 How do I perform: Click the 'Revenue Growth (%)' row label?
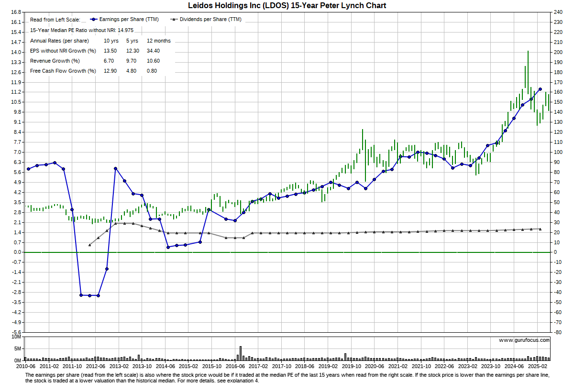click(x=55, y=61)
